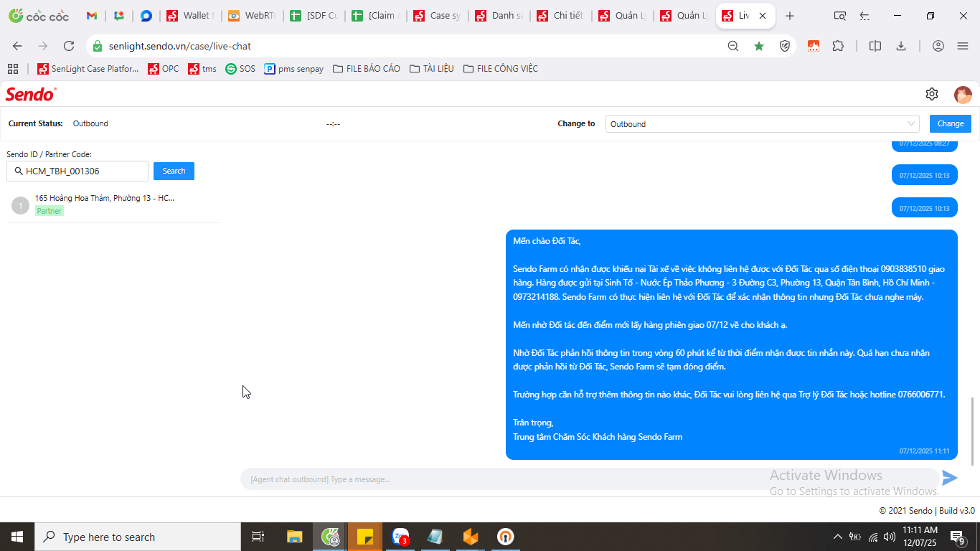
Task: Click the Outbound current status value
Action: tap(90, 123)
